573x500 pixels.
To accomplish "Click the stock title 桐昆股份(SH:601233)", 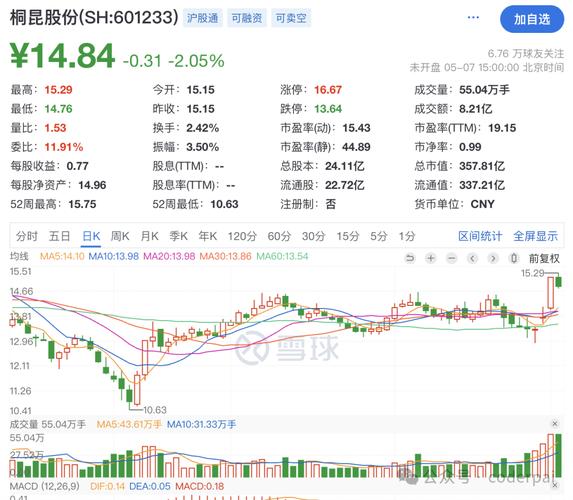I will [94, 17].
